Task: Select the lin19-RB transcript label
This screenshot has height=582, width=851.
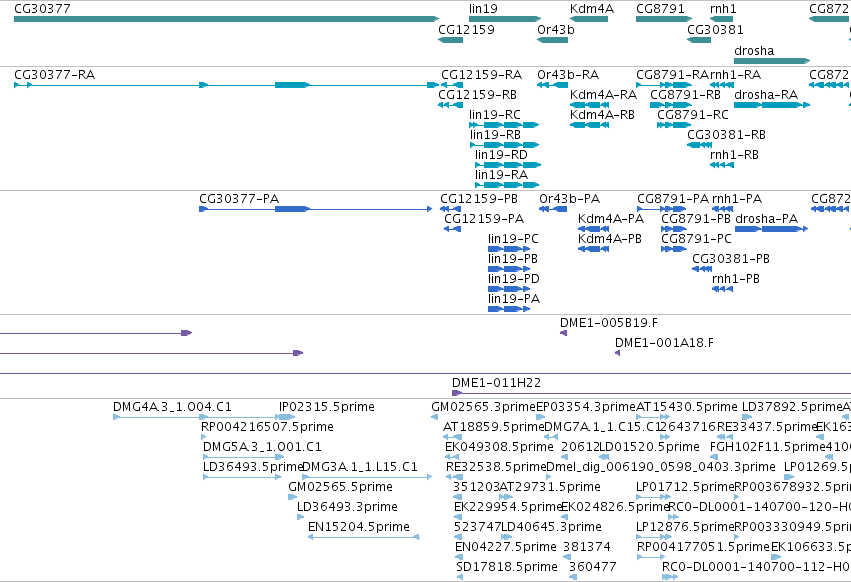Action: pos(496,135)
